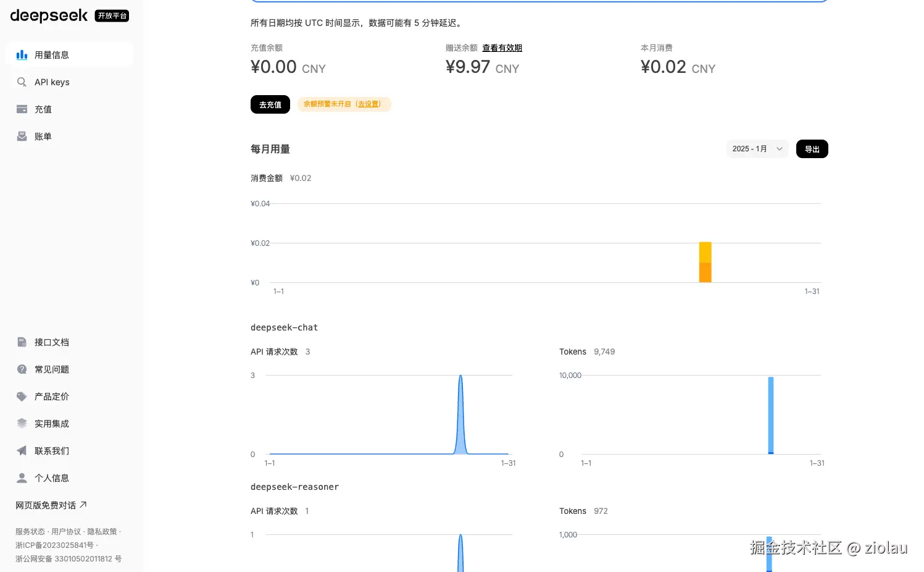Click the product pricing tag icon
This screenshot has height=572, width=924.
tap(22, 397)
